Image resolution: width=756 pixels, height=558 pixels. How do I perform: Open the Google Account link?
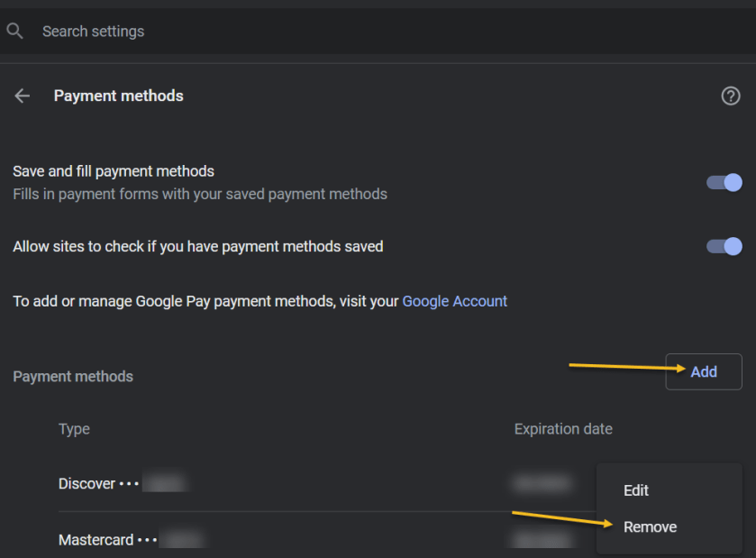tap(454, 301)
